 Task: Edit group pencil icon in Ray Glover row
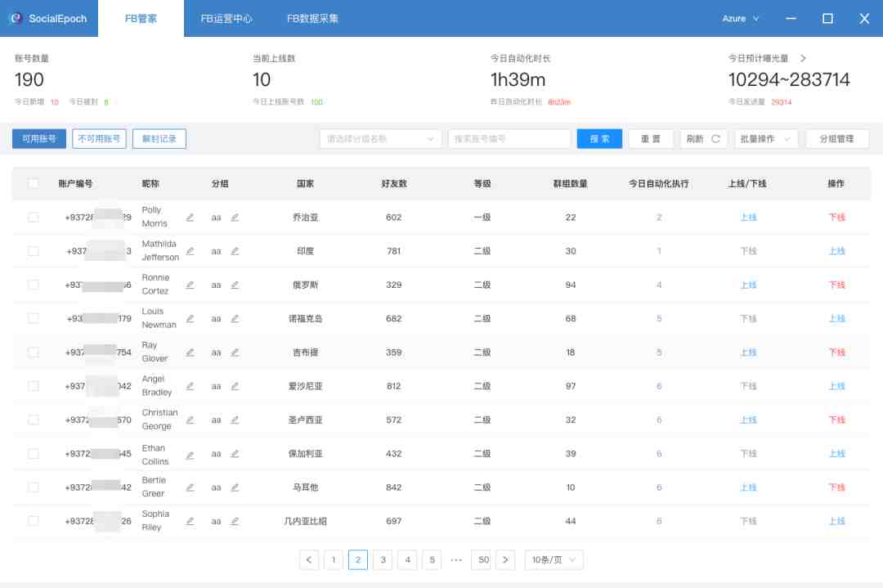click(x=235, y=352)
